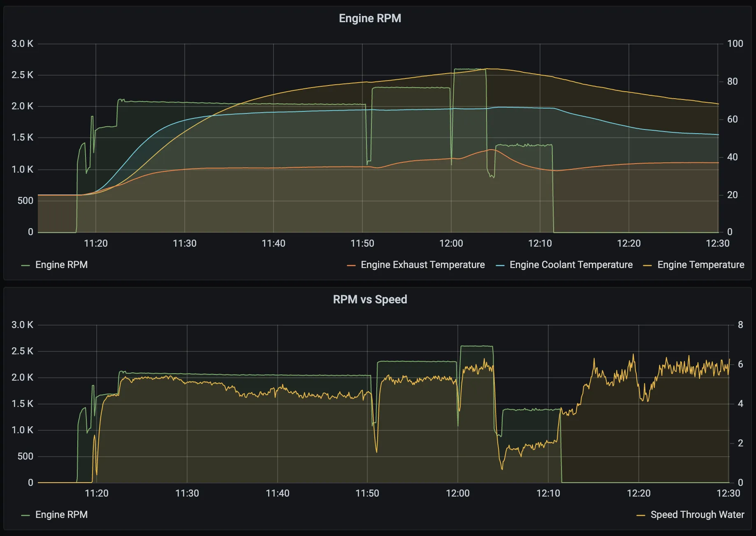Click 12:30 time label on RPM vs Speed panel
The image size is (756, 536).
coord(728,493)
